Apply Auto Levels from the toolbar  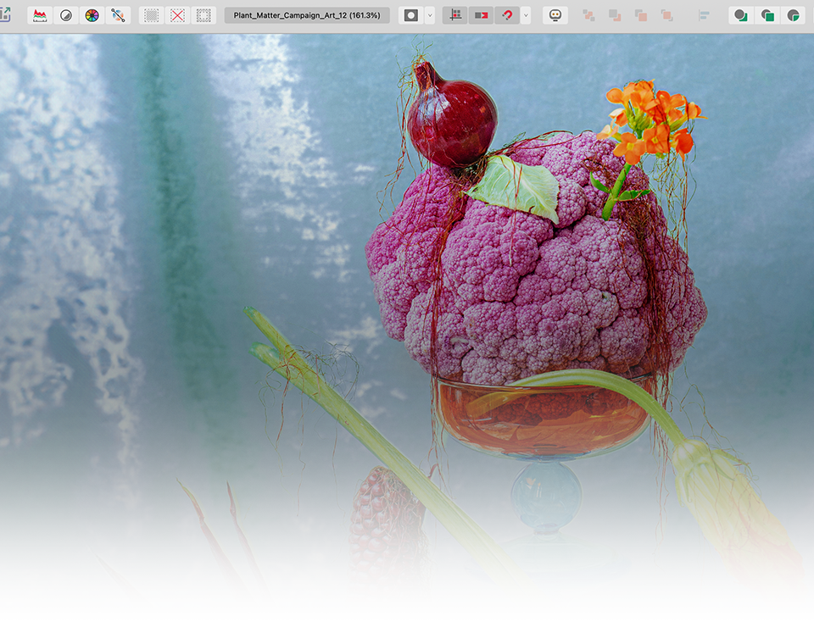pos(39,15)
